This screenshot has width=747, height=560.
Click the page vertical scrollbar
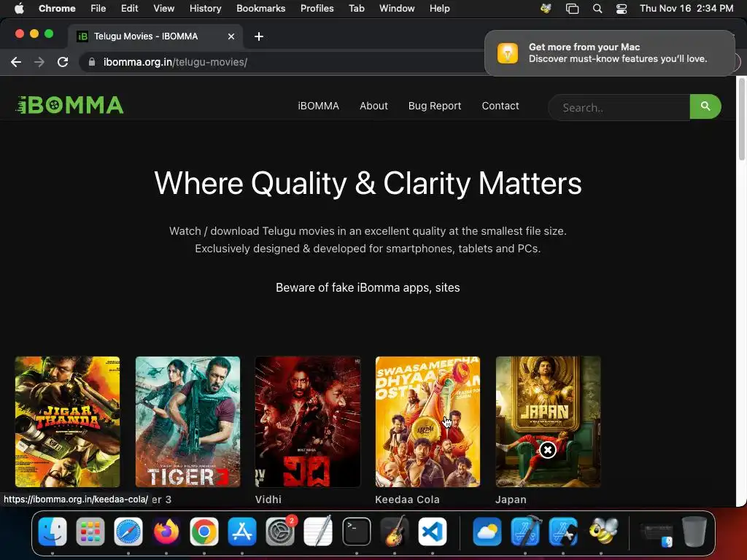[741, 119]
